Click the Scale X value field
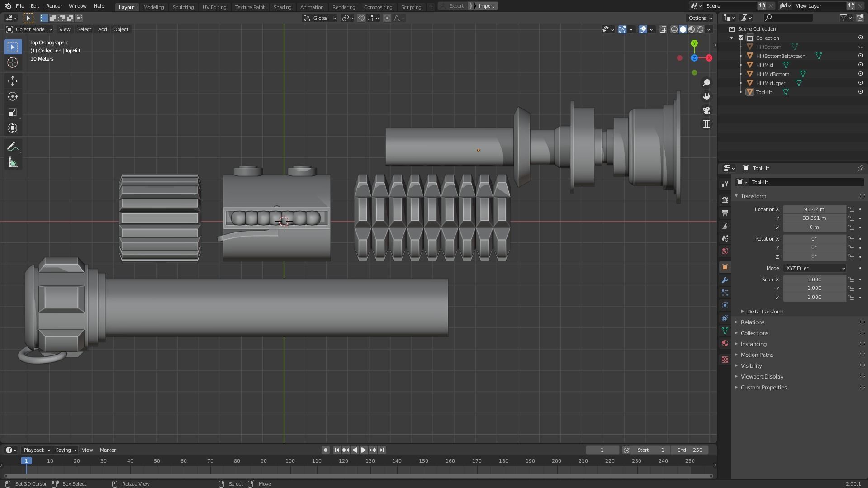This screenshot has height=488, width=868. (x=814, y=280)
